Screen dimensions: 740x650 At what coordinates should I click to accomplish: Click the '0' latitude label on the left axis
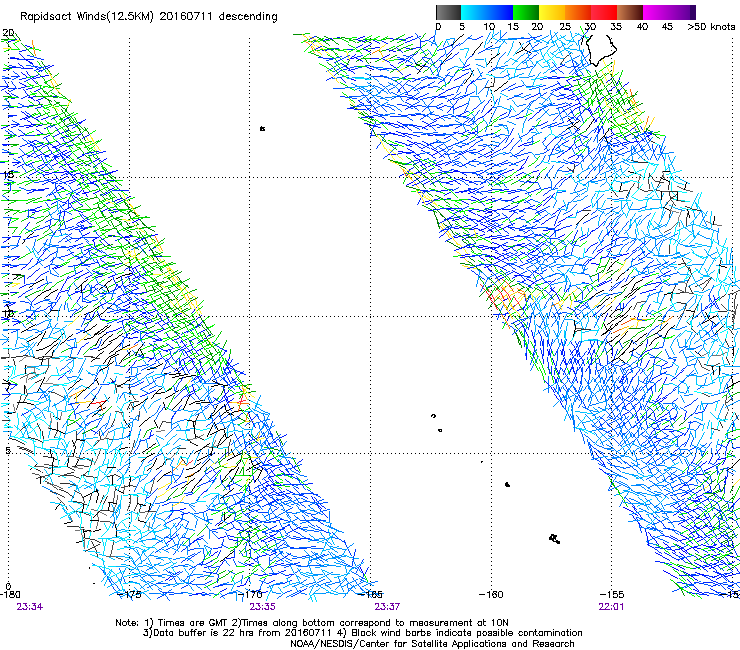8,587
